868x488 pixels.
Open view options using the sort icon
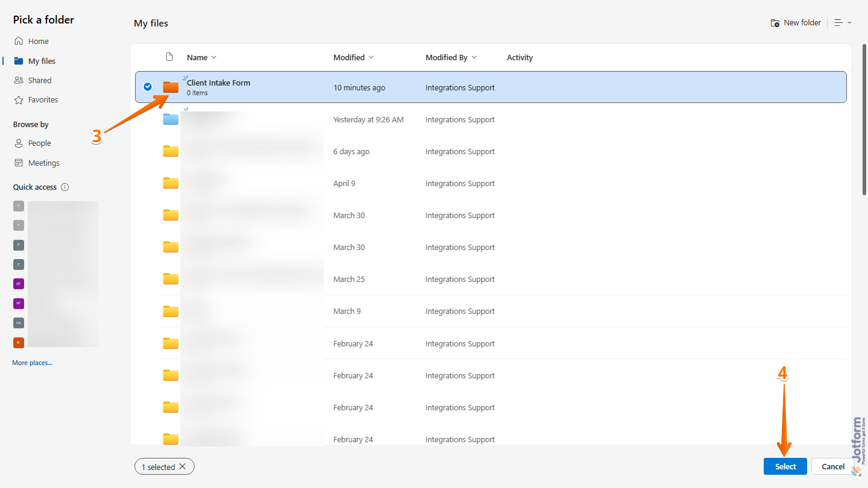[x=840, y=22]
